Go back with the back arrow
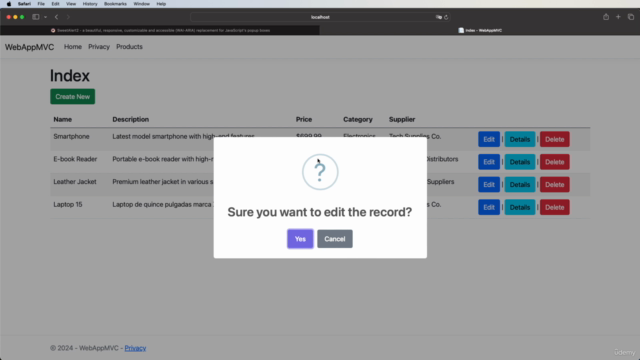Screen dimensions: 640x360 [x=56, y=17]
